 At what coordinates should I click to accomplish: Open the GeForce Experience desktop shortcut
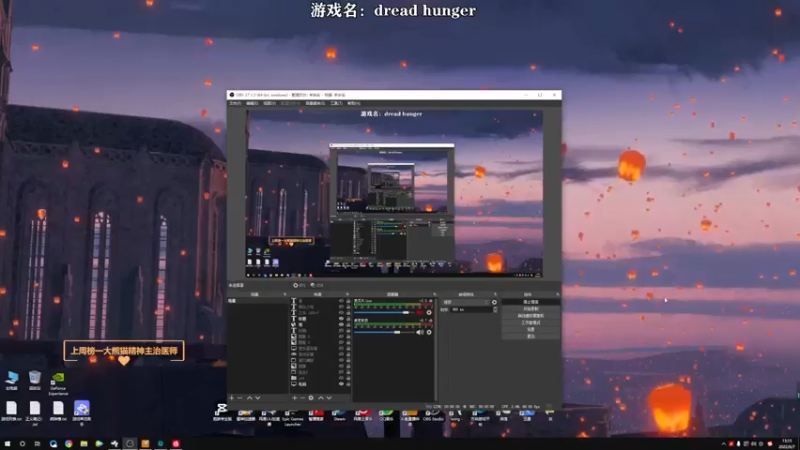pos(58,383)
